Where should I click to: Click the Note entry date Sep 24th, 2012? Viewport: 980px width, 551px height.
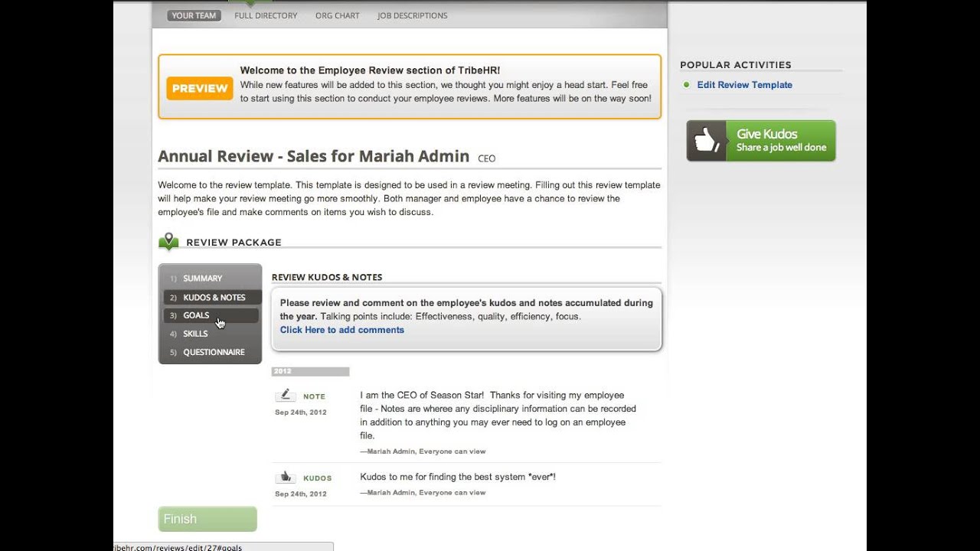(301, 412)
